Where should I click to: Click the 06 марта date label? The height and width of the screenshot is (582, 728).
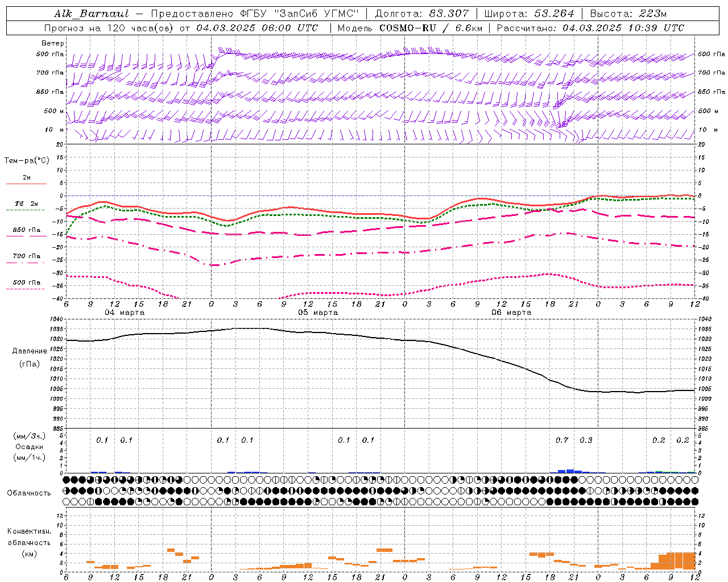click(511, 313)
